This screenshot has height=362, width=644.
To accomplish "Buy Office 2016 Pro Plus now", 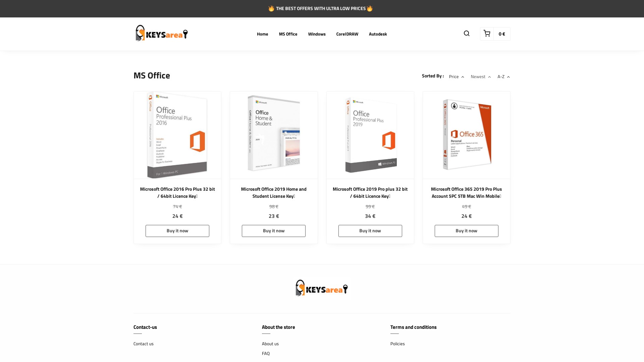I will (x=177, y=231).
